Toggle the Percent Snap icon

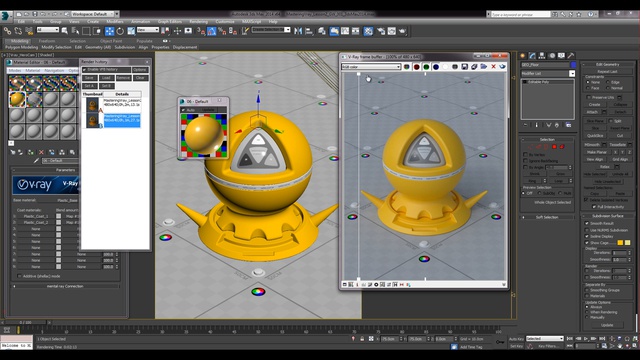(222, 31)
